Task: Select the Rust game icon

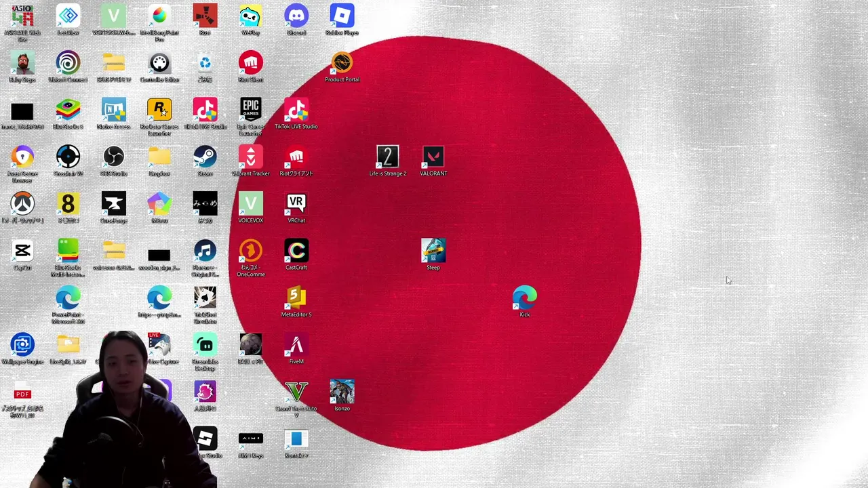Action: (205, 16)
